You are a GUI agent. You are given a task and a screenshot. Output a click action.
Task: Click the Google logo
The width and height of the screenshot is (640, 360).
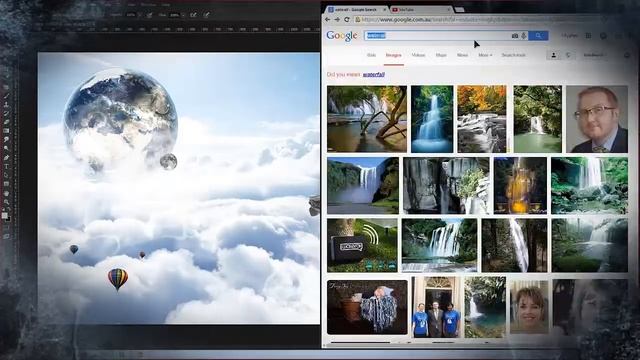(342, 36)
